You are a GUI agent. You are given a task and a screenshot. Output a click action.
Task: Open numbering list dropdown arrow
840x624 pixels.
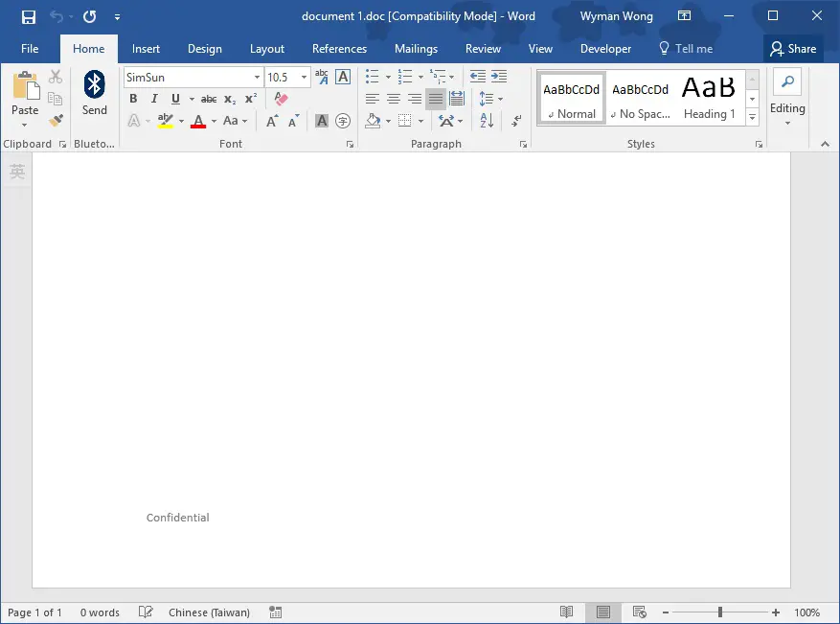click(x=421, y=77)
